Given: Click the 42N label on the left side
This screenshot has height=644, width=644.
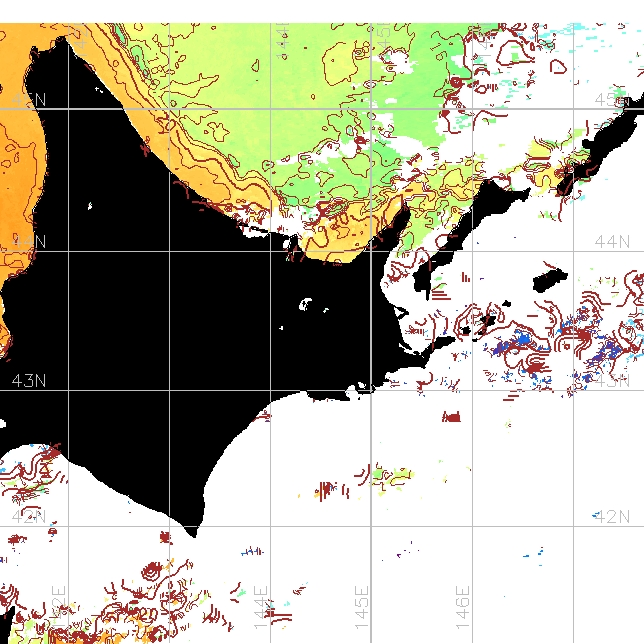Looking at the screenshot, I should point(29,516).
